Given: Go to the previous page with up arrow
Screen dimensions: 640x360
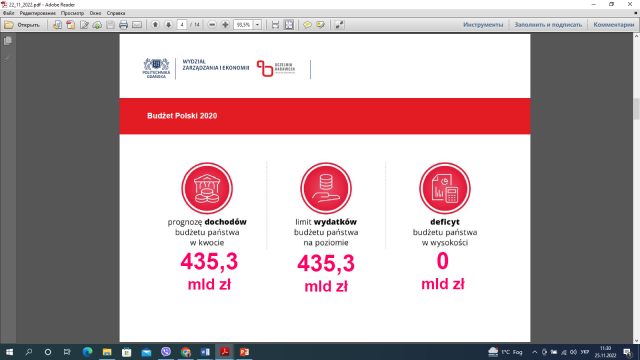Looking at the screenshot, I should tap(155, 25).
